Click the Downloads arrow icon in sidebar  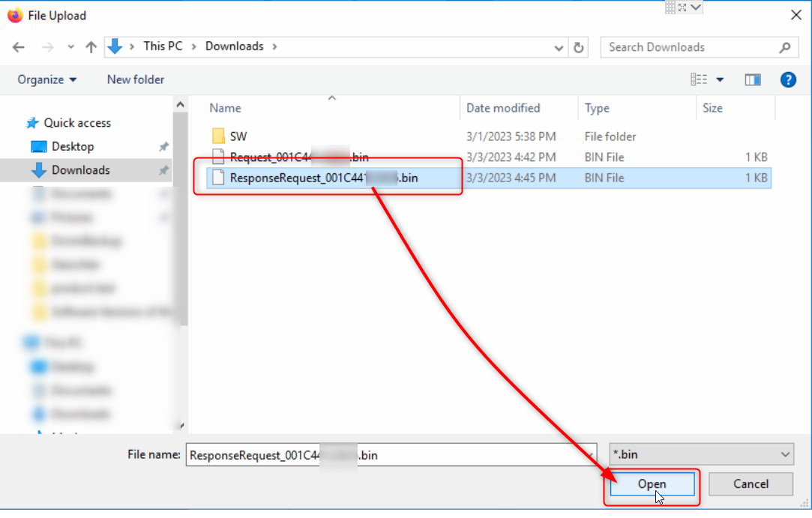(39, 170)
